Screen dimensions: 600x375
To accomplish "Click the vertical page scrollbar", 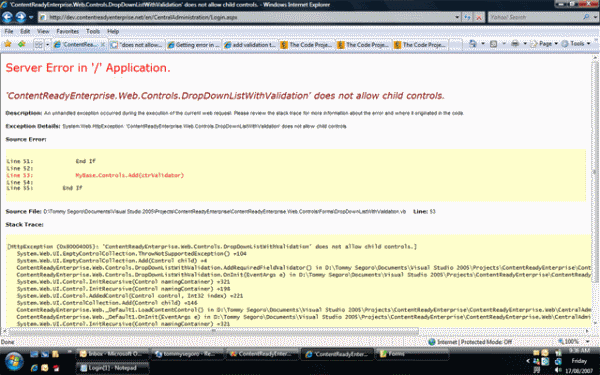I will 595,191.
